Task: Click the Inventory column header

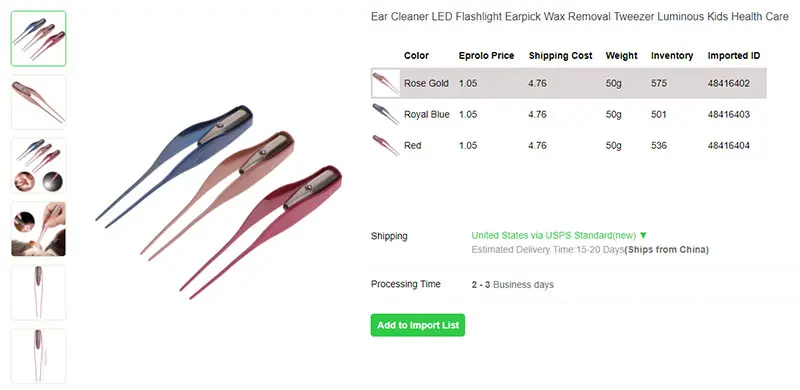Action: tap(672, 56)
